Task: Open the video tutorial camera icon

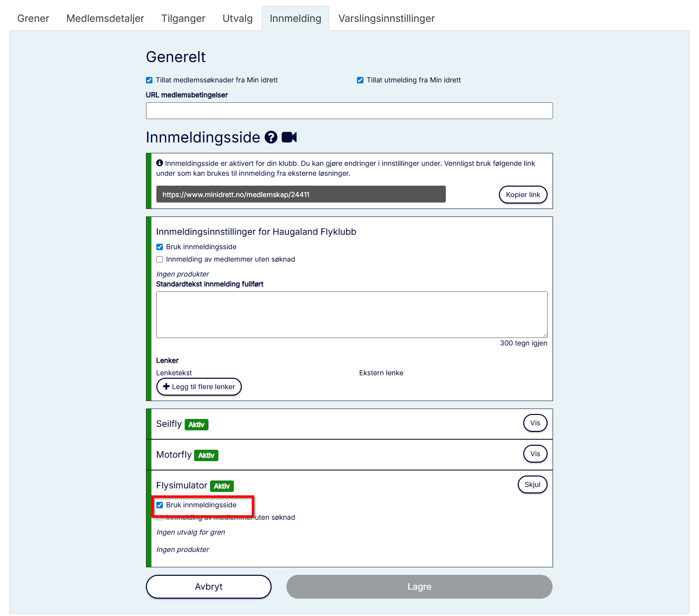Action: 289,137
